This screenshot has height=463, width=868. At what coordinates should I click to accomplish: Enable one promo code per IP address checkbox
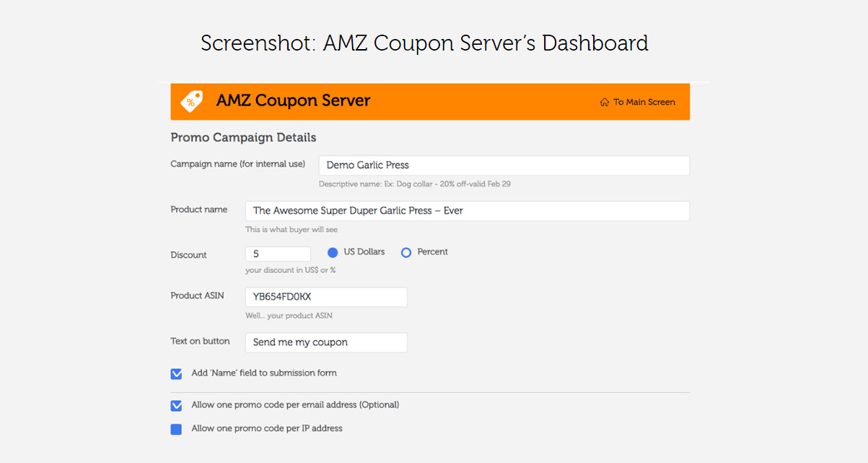[x=176, y=430]
